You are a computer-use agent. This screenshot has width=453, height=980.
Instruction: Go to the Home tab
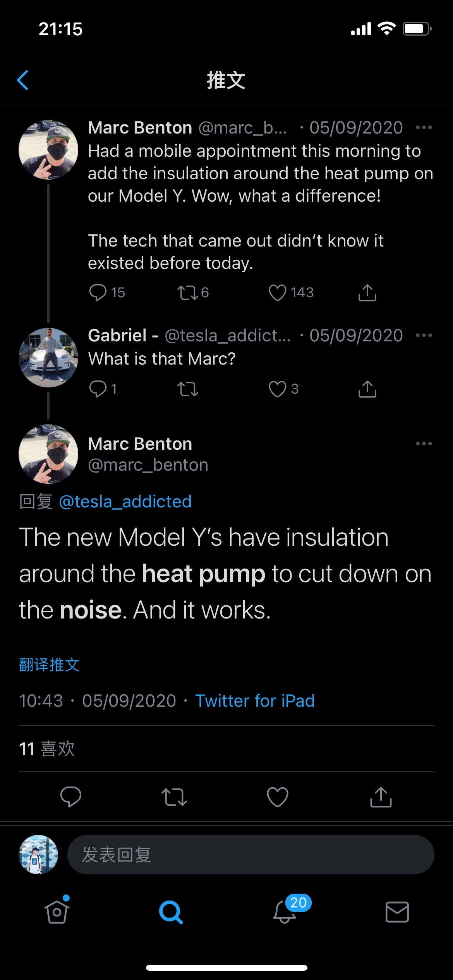(x=57, y=912)
